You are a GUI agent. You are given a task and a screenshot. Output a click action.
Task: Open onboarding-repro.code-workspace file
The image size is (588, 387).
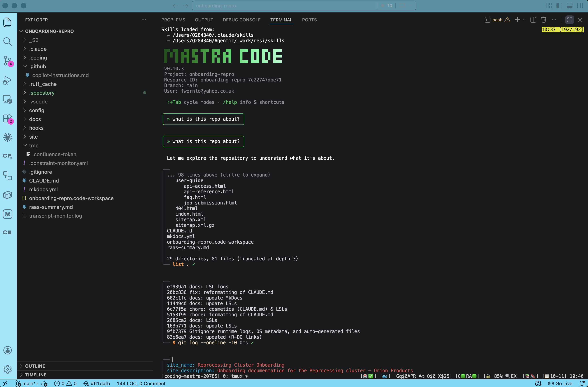pos(85,198)
